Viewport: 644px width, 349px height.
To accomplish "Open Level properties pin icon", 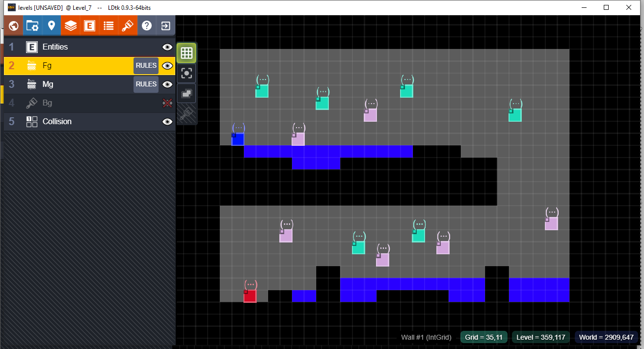I will tap(52, 26).
